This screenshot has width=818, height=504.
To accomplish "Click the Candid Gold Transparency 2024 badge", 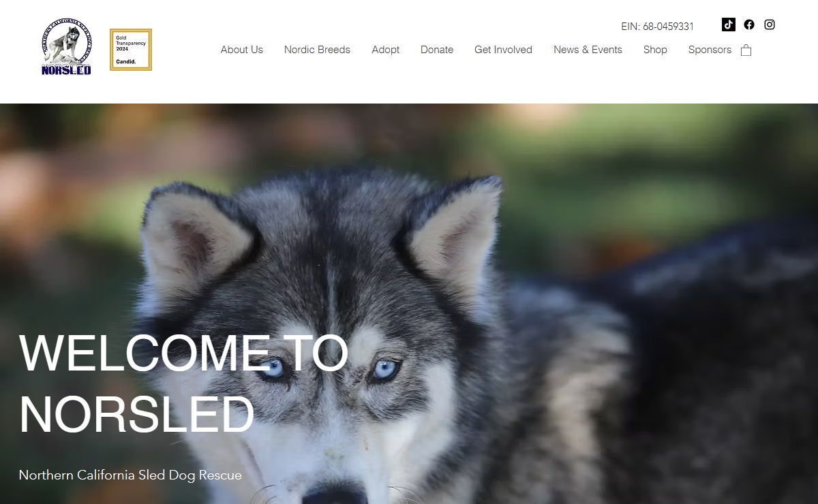I will pos(131,50).
